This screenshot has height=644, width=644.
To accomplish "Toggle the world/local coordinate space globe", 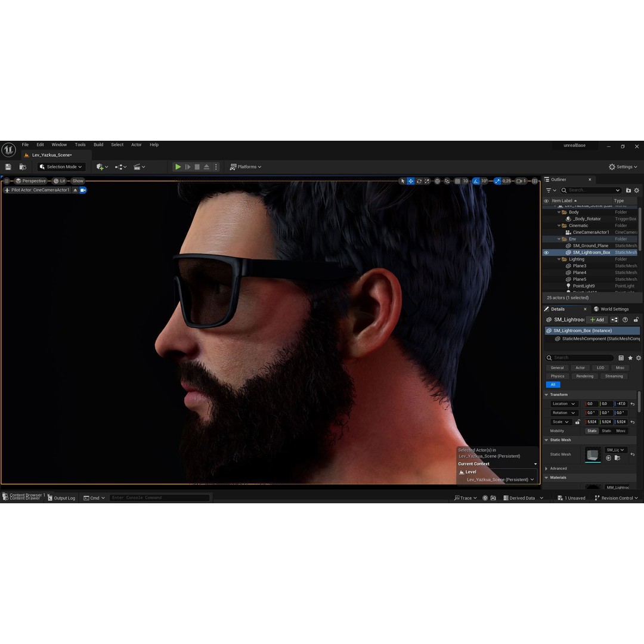I will [438, 181].
